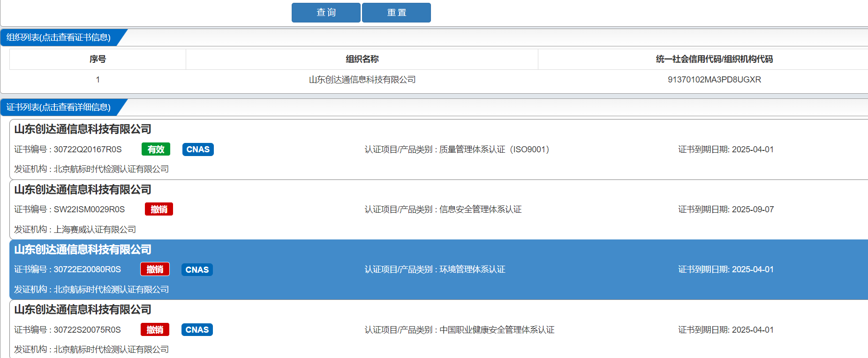The width and height of the screenshot is (868, 358).
Task: Click the 重置 reset button
Action: [396, 13]
